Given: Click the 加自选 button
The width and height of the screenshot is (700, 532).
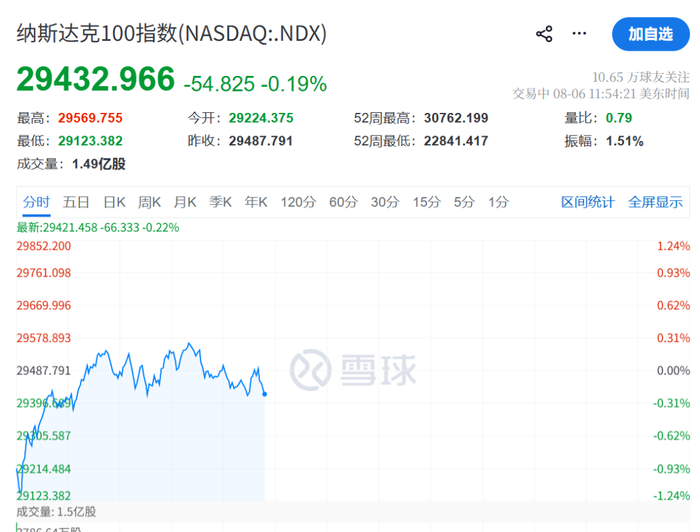Looking at the screenshot, I should 650,34.
